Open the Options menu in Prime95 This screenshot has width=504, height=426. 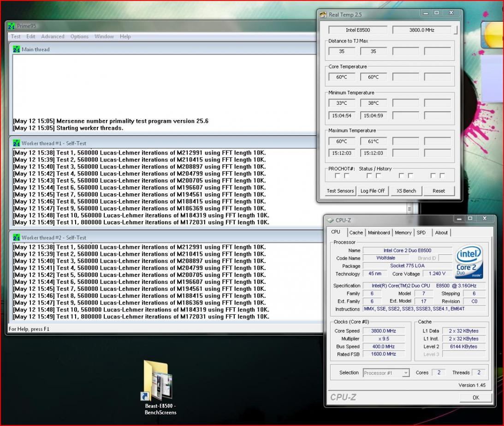79,36
